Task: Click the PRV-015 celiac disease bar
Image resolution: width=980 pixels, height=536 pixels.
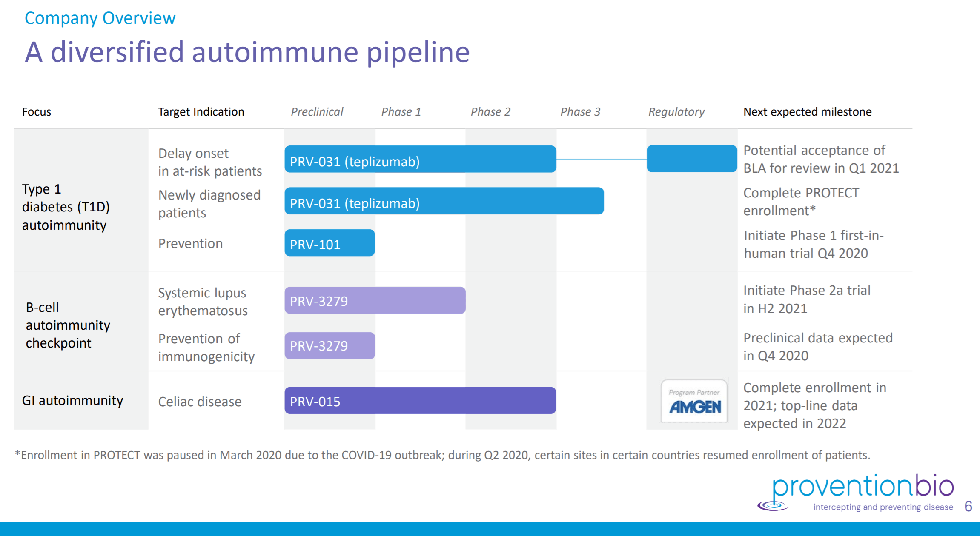Action: 420,400
